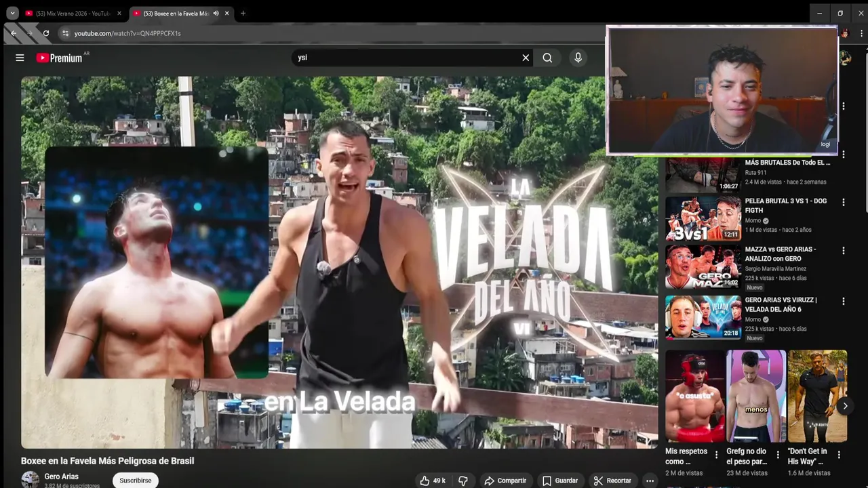Open more actions ellipsis under video
Viewport: 868px width, 488px height.
tap(650, 481)
